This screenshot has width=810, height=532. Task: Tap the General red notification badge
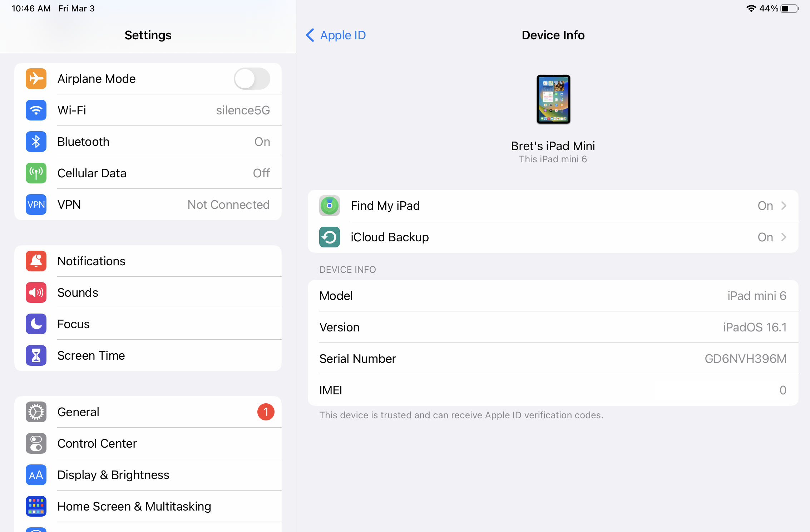tap(266, 412)
